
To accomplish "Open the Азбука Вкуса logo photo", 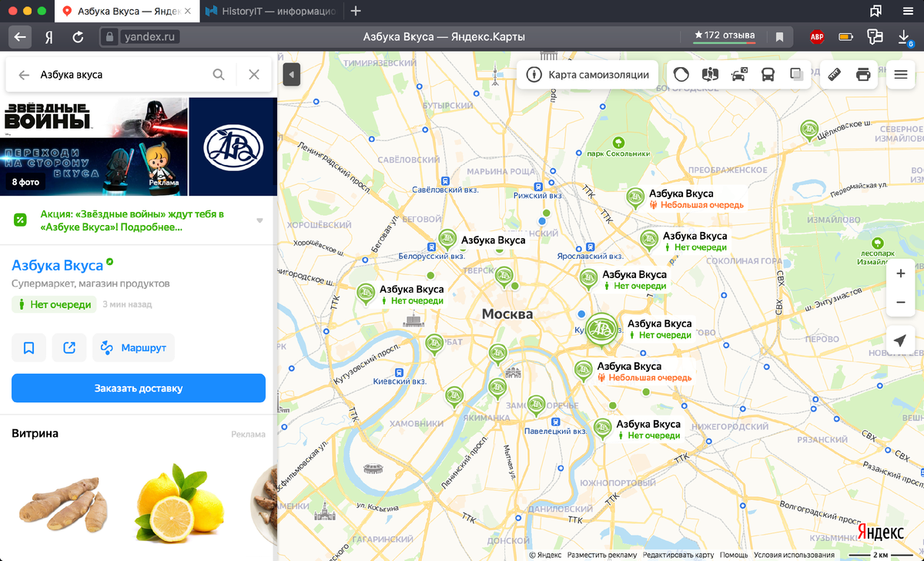I will (233, 146).
